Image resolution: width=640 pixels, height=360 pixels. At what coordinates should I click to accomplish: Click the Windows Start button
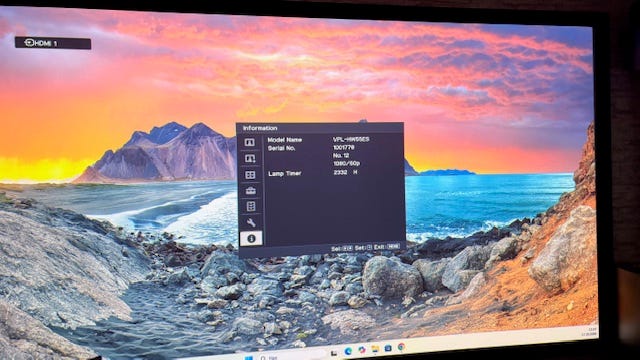(249, 357)
